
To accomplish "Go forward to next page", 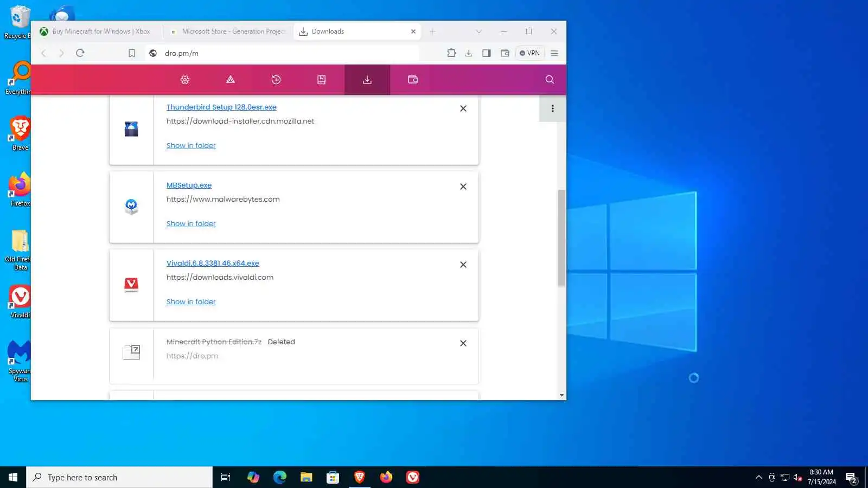I will (x=61, y=53).
